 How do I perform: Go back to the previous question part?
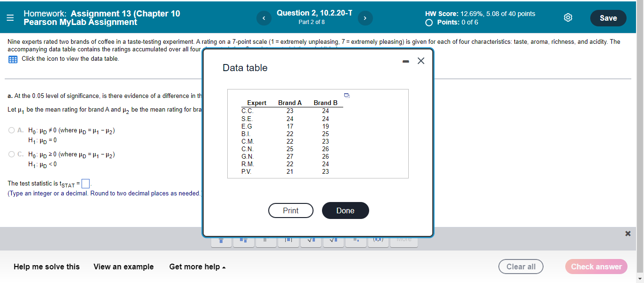(264, 17)
